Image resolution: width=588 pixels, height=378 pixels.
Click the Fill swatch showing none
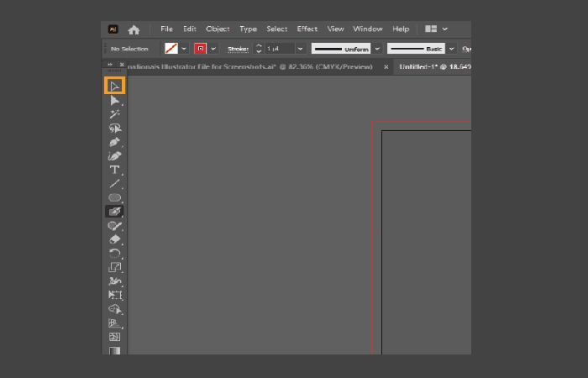pos(171,49)
